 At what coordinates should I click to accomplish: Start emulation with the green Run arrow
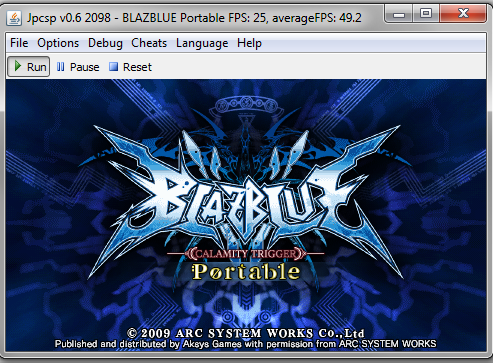coord(29,67)
